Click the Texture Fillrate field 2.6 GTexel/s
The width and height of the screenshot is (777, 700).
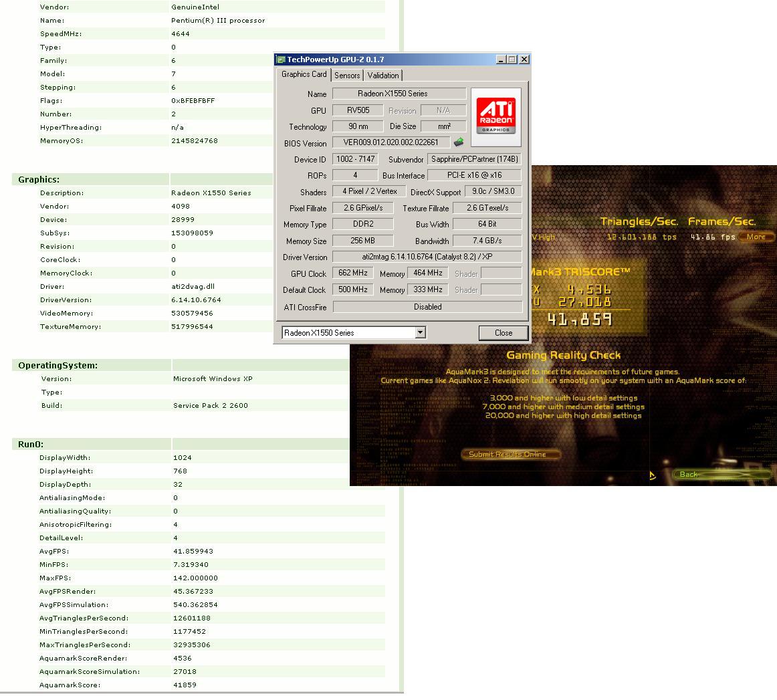click(487, 208)
